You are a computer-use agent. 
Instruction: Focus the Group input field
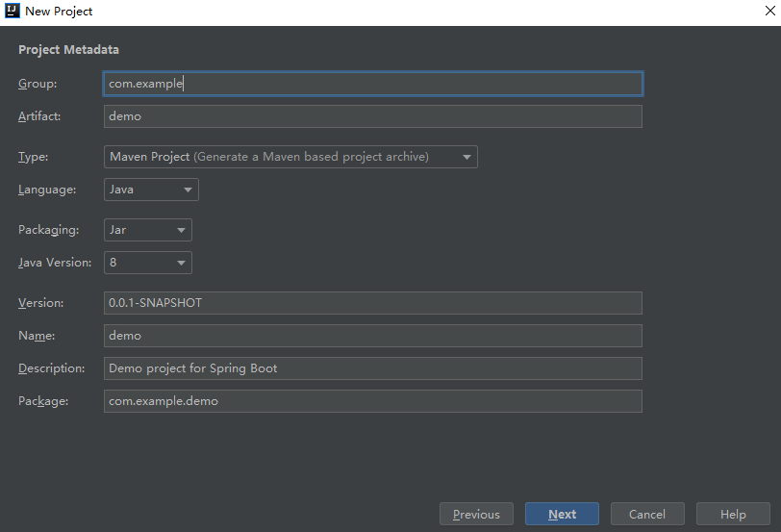(x=373, y=84)
